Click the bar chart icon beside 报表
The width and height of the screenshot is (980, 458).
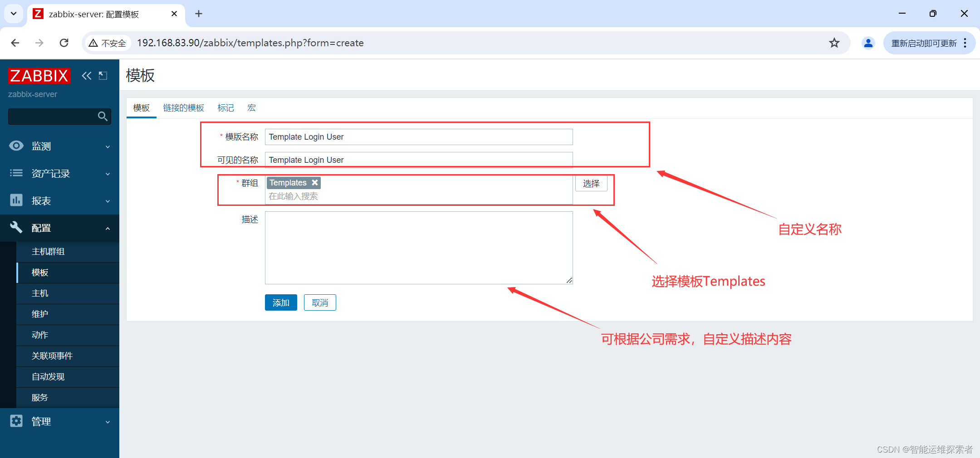16,200
